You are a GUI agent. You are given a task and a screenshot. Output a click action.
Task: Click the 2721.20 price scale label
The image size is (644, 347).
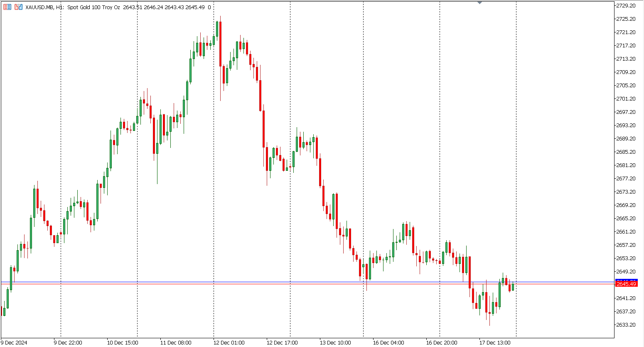[626, 32]
